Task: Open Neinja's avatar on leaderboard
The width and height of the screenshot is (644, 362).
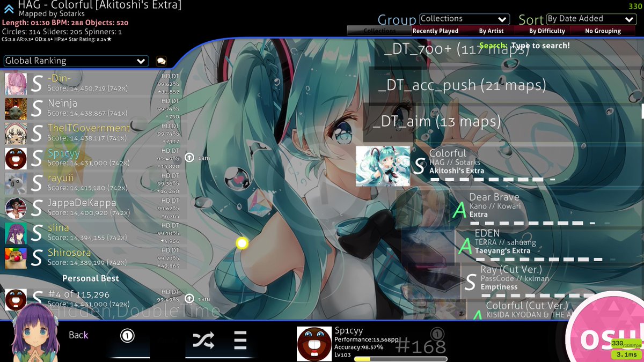Action: tap(16, 109)
